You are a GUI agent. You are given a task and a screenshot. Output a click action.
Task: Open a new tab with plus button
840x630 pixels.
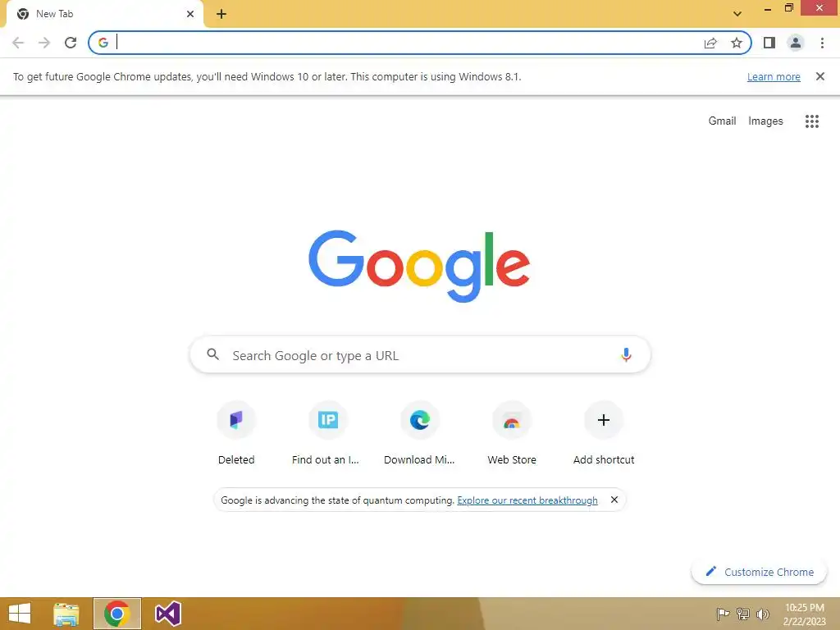click(x=221, y=14)
